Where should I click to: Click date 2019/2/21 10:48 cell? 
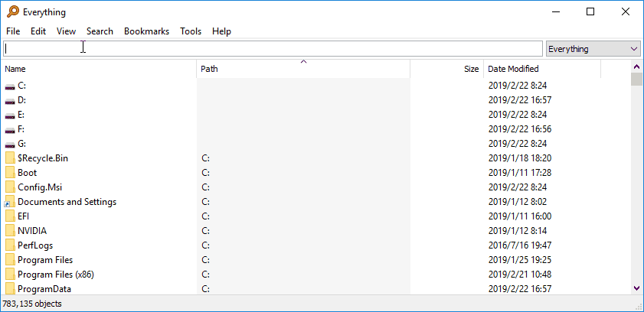coord(520,275)
